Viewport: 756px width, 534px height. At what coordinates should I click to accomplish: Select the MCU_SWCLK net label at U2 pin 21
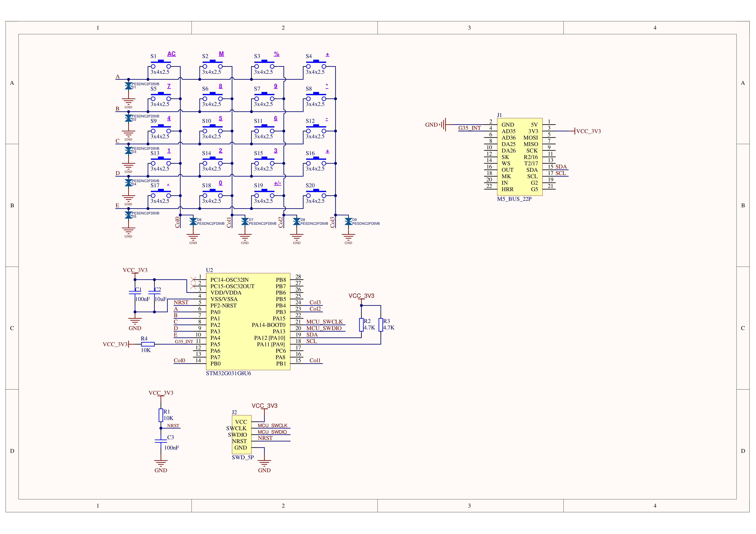(325, 322)
